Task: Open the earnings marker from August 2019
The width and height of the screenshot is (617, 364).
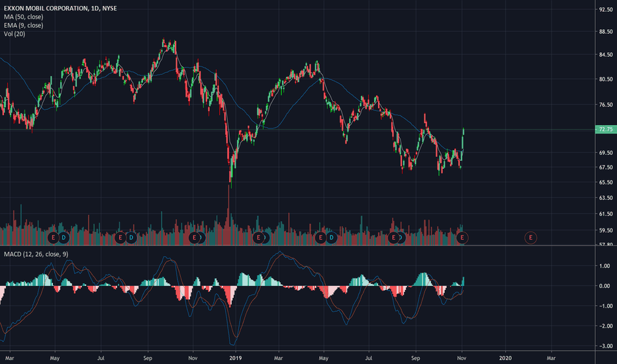Action: [393, 238]
